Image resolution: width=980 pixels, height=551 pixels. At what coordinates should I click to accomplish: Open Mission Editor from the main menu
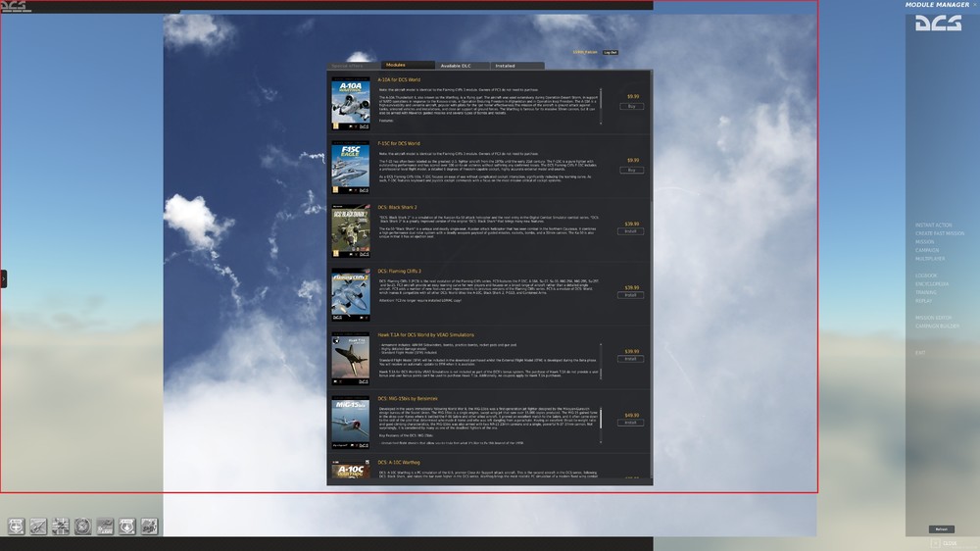(934, 319)
